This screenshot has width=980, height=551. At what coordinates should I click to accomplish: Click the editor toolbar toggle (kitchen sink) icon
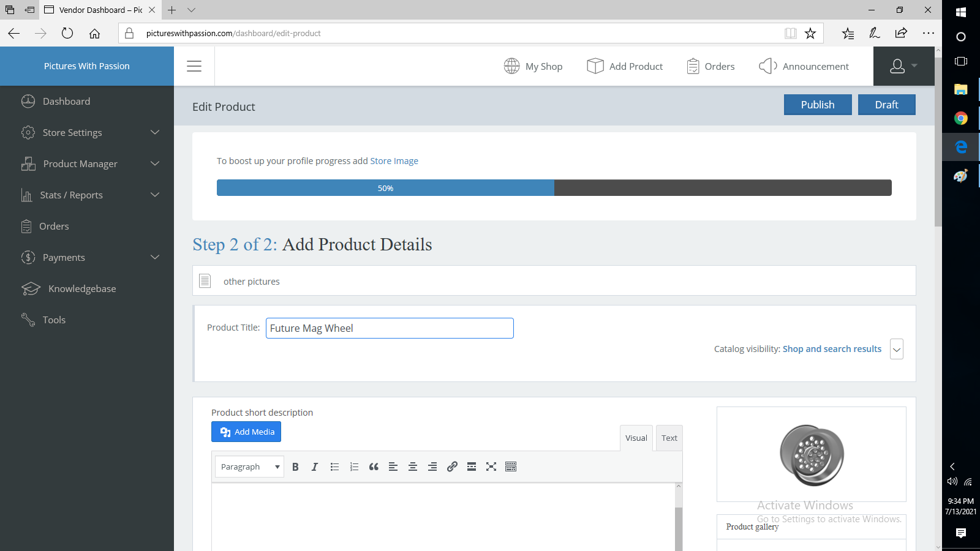[x=511, y=467]
